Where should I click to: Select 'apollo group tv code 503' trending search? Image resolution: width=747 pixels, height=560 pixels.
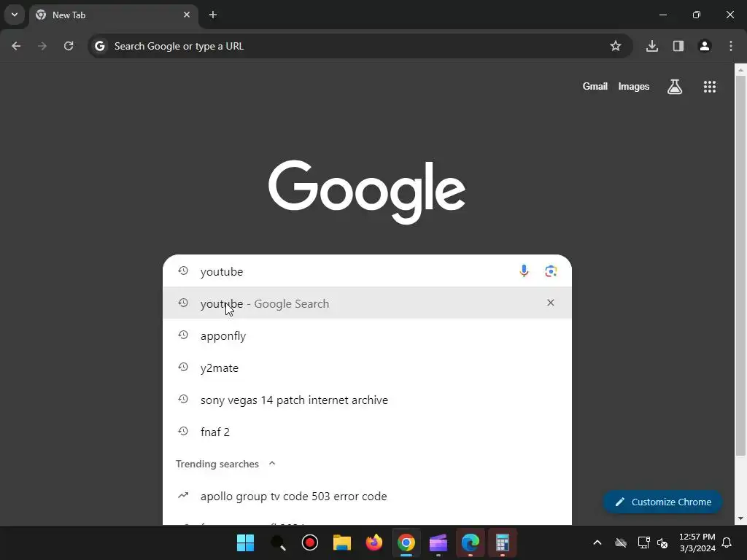[367, 496]
